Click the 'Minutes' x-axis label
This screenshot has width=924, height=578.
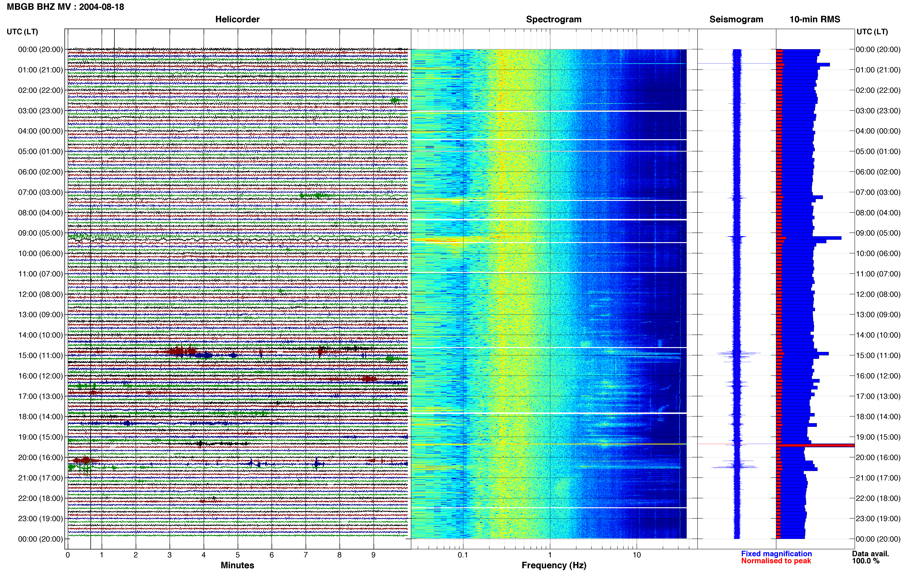click(x=237, y=565)
